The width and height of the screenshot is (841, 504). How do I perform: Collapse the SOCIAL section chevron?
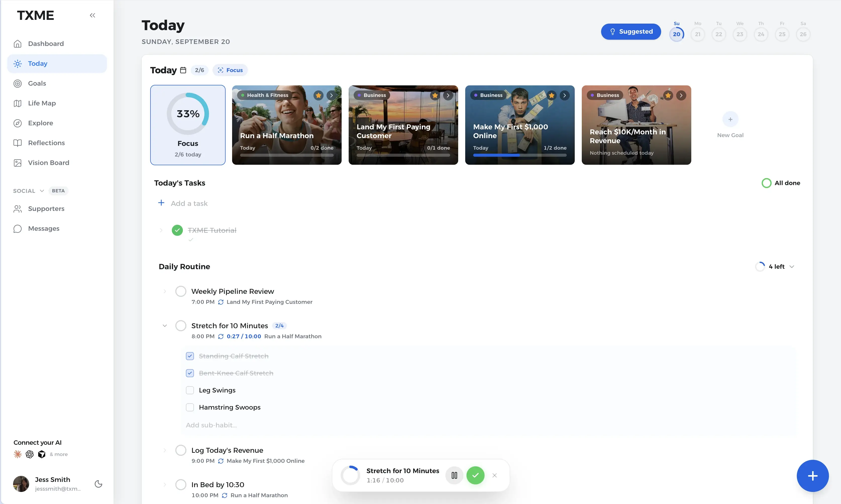coord(42,191)
